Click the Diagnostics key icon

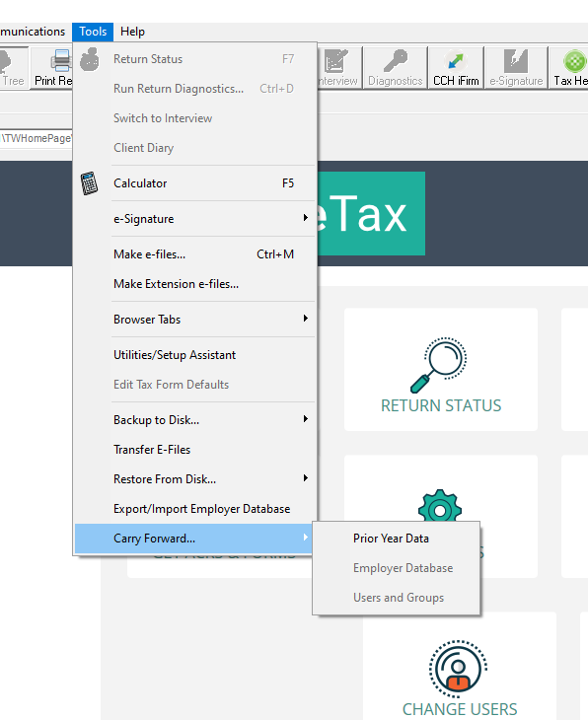coord(395,61)
